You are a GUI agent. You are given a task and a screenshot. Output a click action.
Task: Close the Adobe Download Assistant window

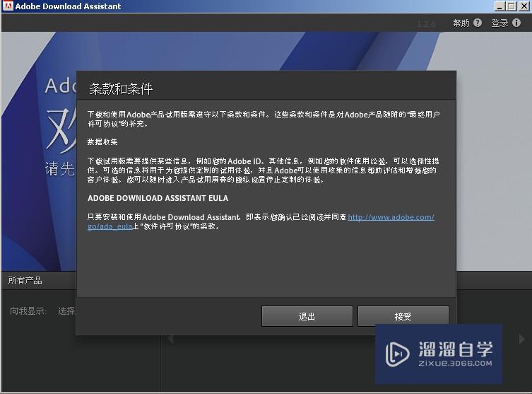point(524,6)
